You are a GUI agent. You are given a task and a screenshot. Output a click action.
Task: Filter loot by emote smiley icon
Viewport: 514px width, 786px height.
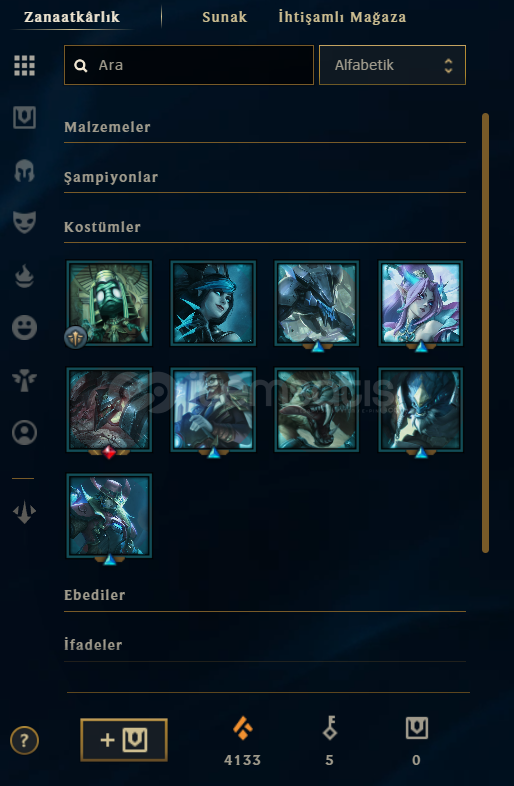(x=25, y=328)
